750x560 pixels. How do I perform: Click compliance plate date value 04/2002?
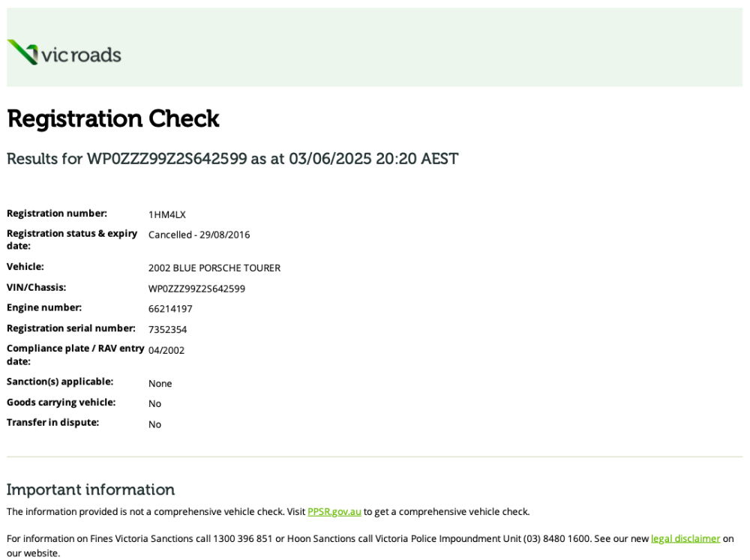point(166,351)
